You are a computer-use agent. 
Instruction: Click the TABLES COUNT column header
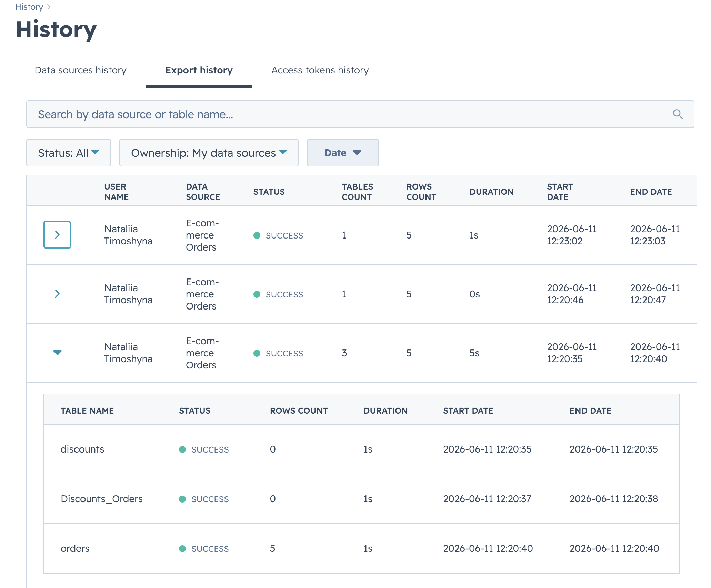coord(357,192)
